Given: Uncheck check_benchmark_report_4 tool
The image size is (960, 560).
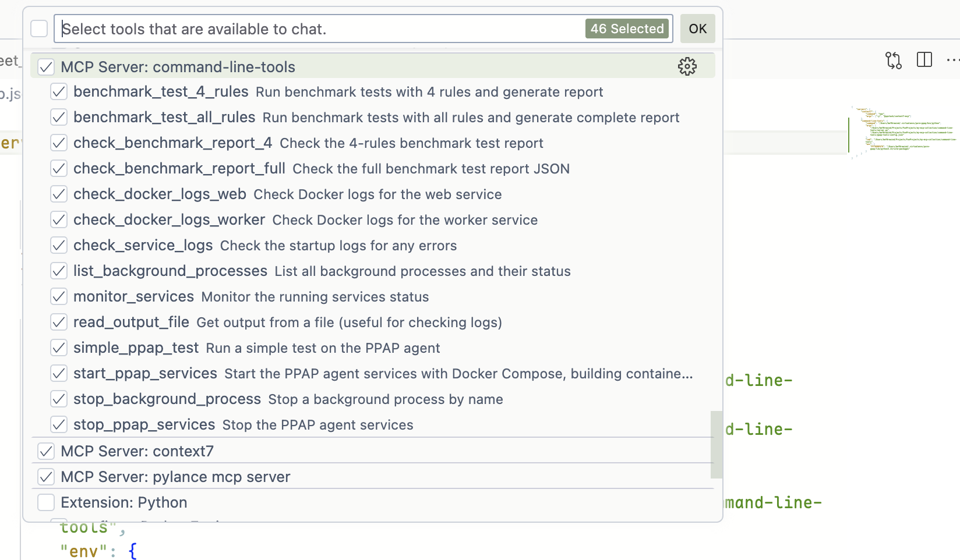Looking at the screenshot, I should 59,143.
